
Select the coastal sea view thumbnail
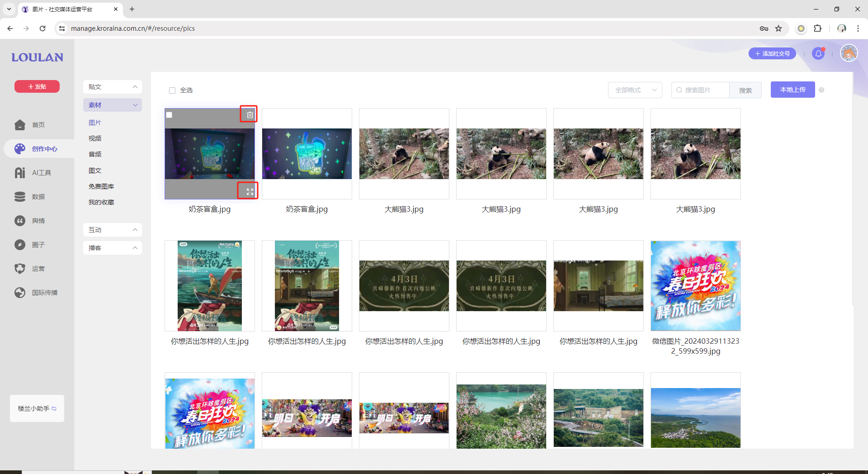pyautogui.click(x=696, y=418)
